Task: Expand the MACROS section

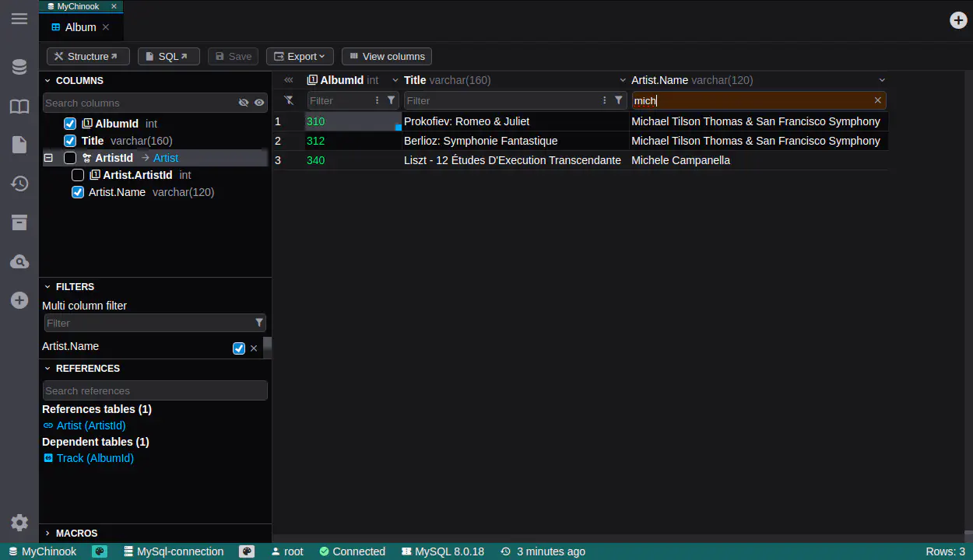Action: coord(76,534)
